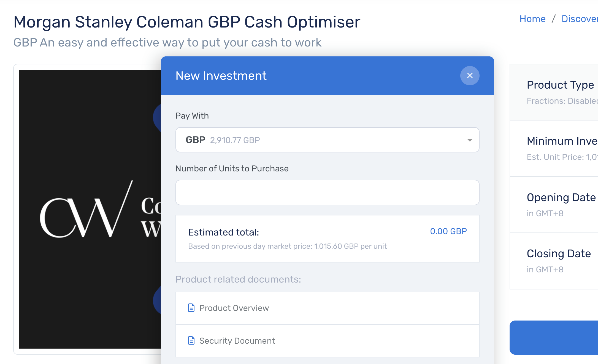Click the Morgan Stanley Coleman GBP Cash Optimiser heading
Screen dimensions: 598x364
point(187,22)
